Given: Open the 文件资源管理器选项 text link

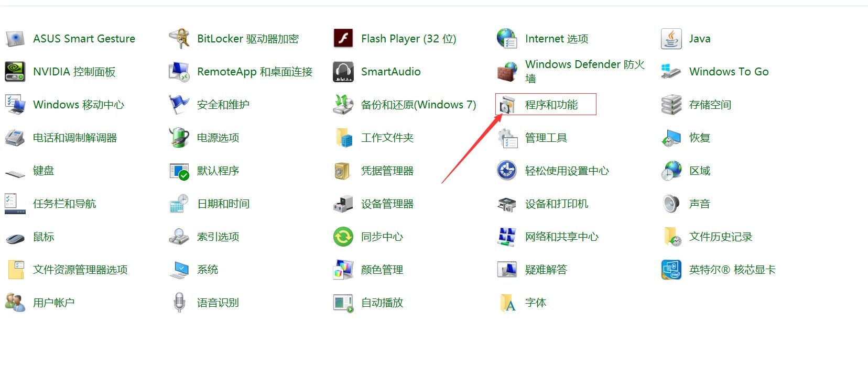Looking at the screenshot, I should click(x=80, y=270).
